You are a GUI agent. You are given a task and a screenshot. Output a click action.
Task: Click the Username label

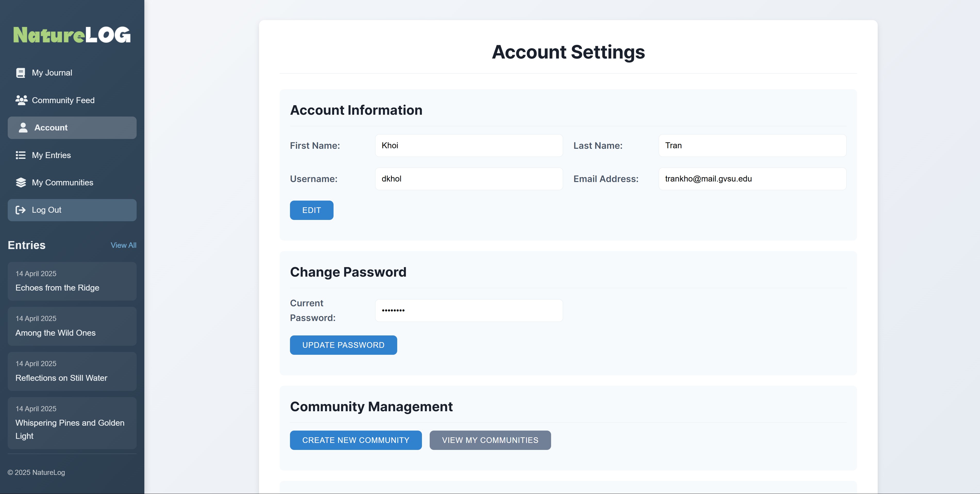[313, 179]
